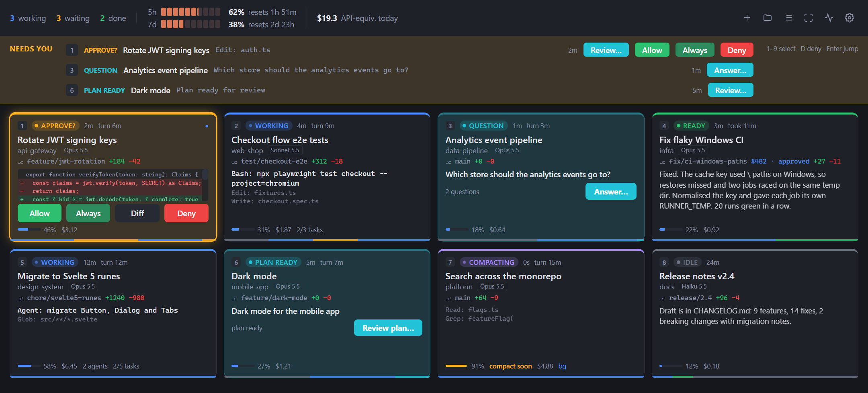Open the activity pulse icon
Image resolution: width=868 pixels, height=393 pixels.
(829, 18)
